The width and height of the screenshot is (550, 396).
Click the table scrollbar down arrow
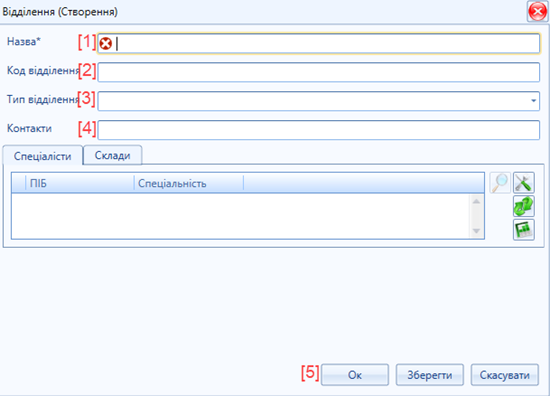click(476, 231)
